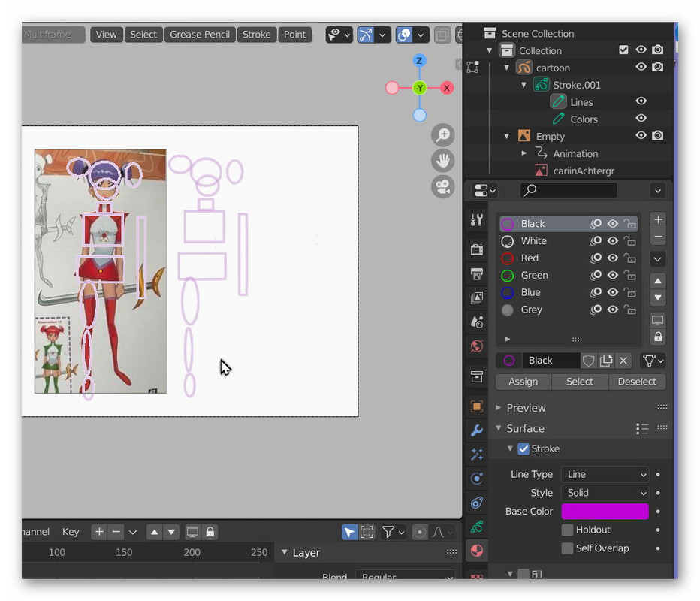The width and height of the screenshot is (700, 601).
Task: Open the Physics properties tab
Action: (x=476, y=479)
